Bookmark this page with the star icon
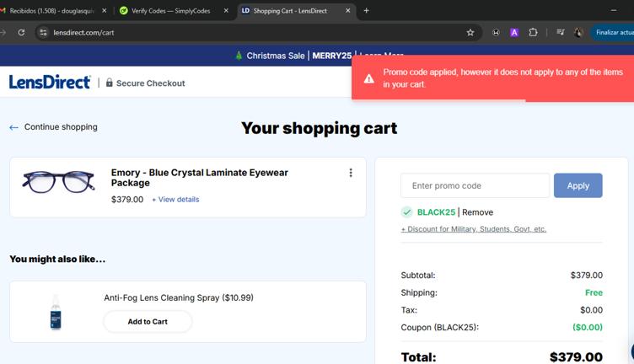634x364 pixels. (x=470, y=32)
